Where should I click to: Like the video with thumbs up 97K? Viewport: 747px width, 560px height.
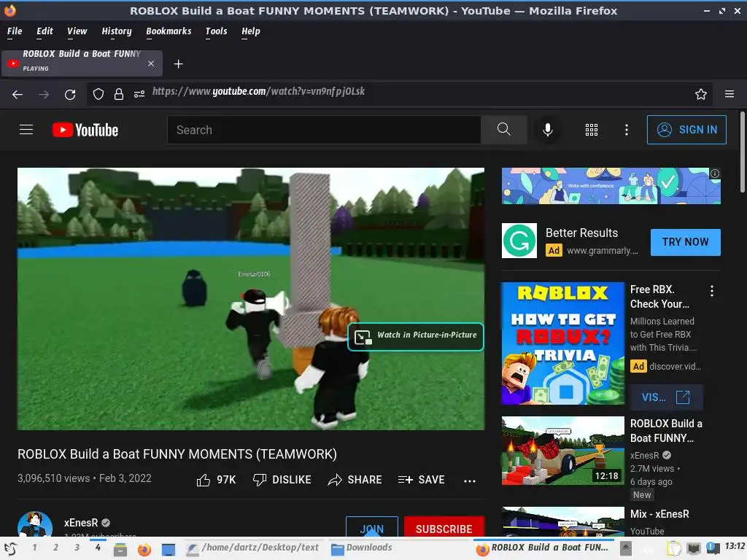click(x=216, y=480)
